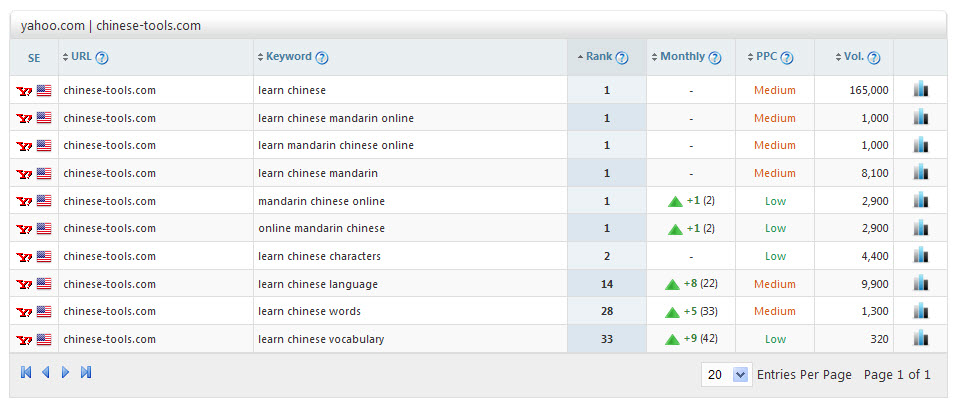
Task: Sort table by Vol. column
Action: 853,57
